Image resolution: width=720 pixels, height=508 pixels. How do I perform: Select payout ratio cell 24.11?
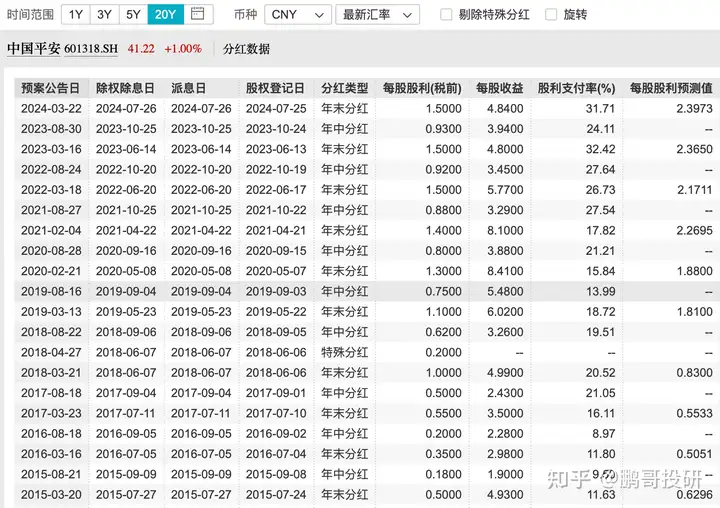tap(600, 129)
